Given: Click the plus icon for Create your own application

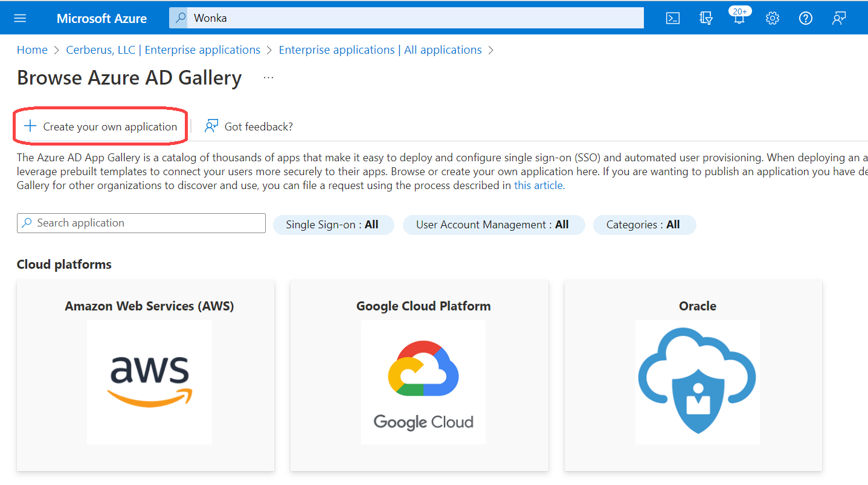Looking at the screenshot, I should coord(30,126).
